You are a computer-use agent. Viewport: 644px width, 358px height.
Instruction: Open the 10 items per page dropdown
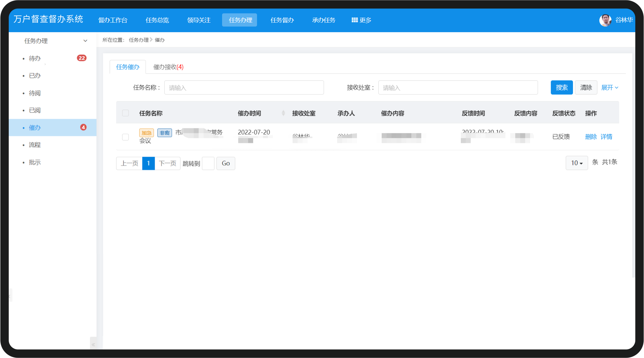577,163
